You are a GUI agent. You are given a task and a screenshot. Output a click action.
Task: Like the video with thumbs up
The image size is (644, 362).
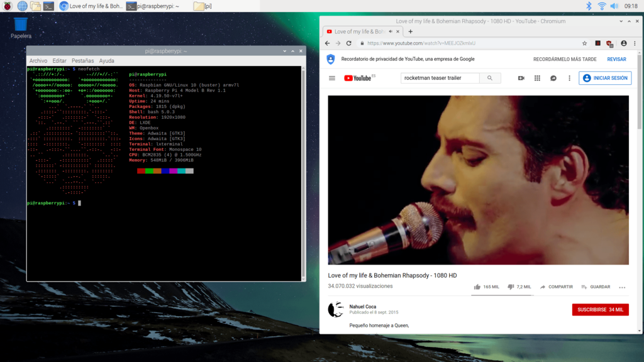tap(478, 287)
